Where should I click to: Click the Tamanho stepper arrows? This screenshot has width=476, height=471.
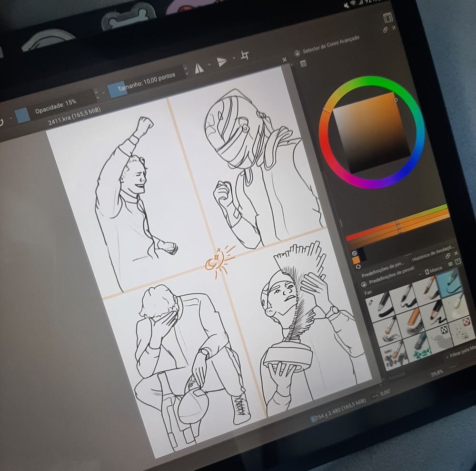pyautogui.click(x=186, y=70)
